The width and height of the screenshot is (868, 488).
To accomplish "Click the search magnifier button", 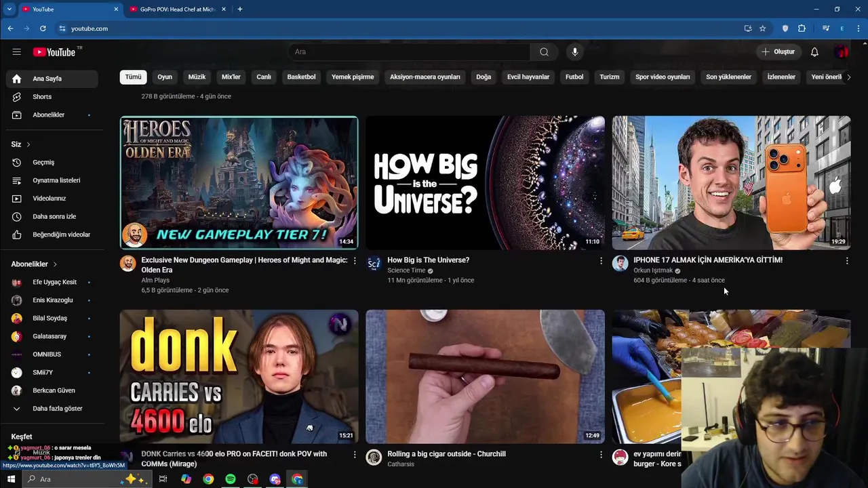I will pyautogui.click(x=544, y=52).
